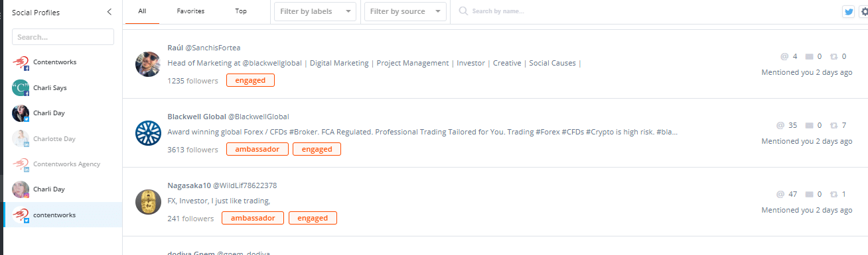The width and height of the screenshot is (868, 255).
Task: Click the engaged label on Raúl
Action: point(250,80)
